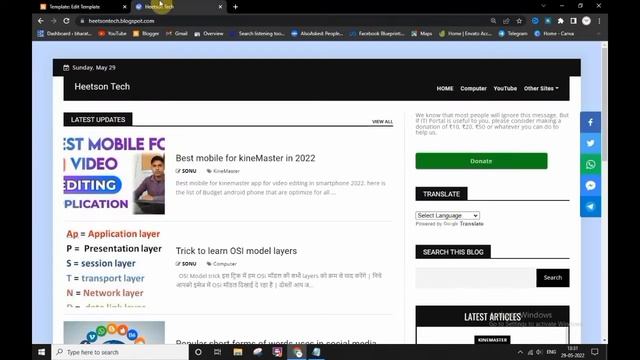Screen dimensions: 640x360
Task: Close the Heetson Tech tab
Action: point(220,7)
